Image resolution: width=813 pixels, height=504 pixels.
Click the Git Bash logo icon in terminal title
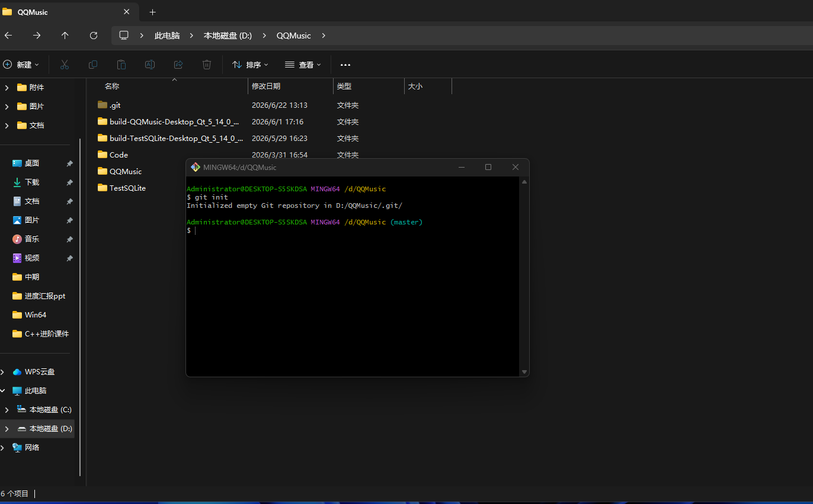click(196, 167)
